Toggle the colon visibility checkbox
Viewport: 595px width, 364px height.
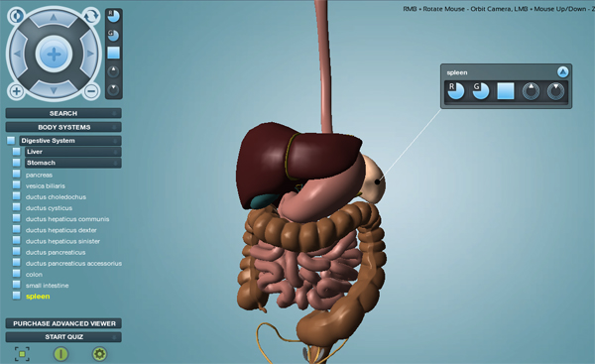pos(16,274)
